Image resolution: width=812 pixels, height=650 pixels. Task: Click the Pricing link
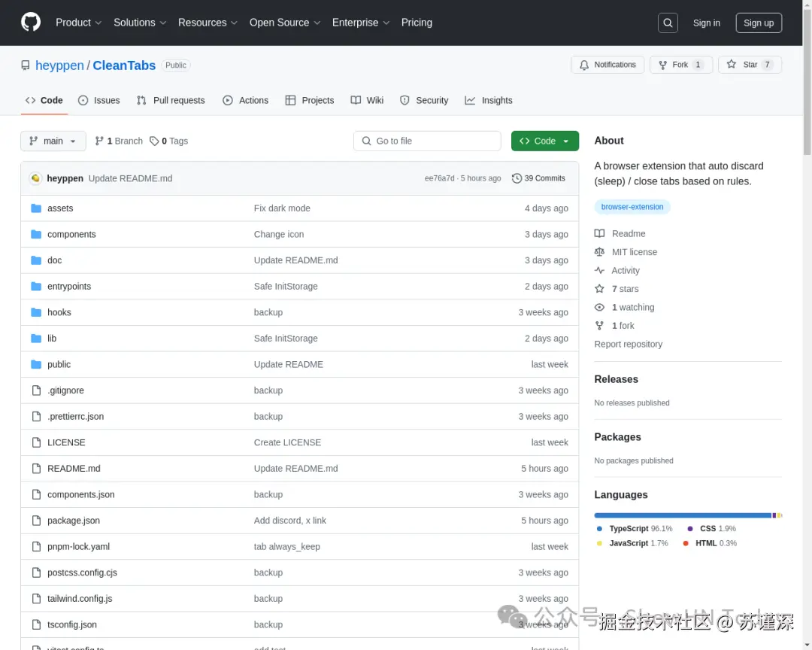[x=417, y=23]
